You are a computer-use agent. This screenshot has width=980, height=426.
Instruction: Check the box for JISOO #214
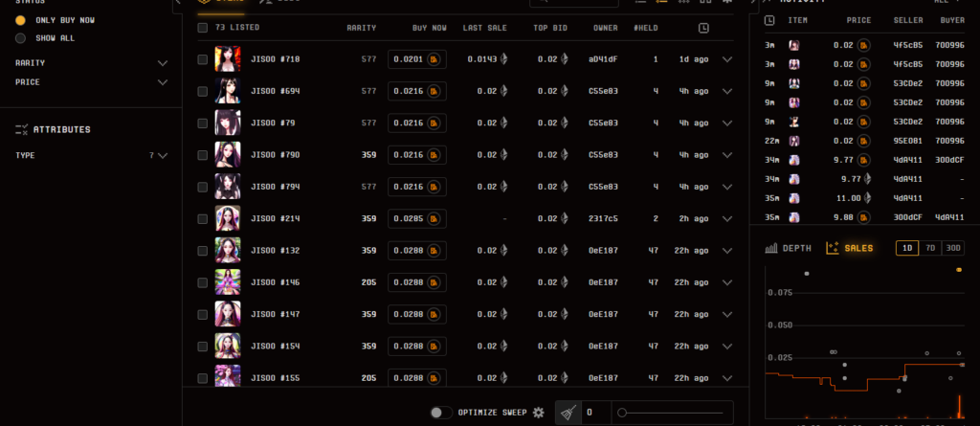tap(203, 219)
